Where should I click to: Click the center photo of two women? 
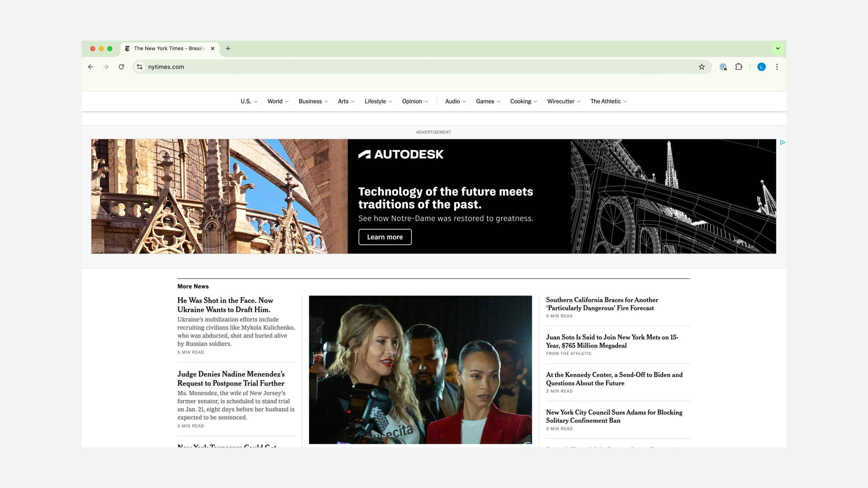tap(420, 370)
